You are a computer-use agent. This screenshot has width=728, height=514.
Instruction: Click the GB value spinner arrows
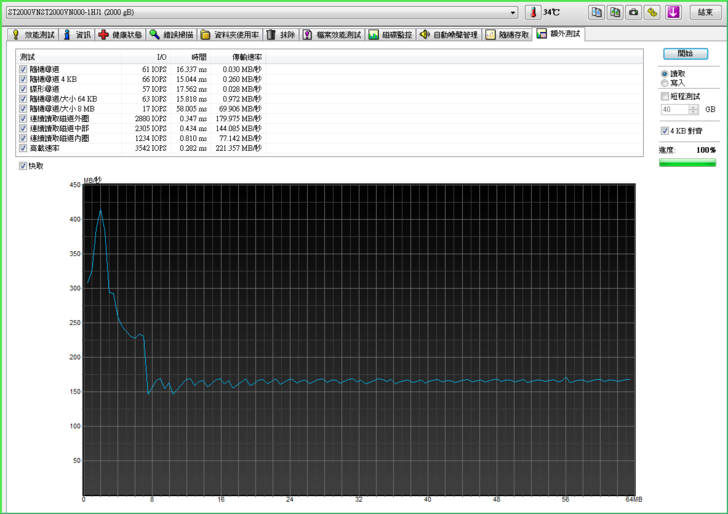tap(695, 109)
